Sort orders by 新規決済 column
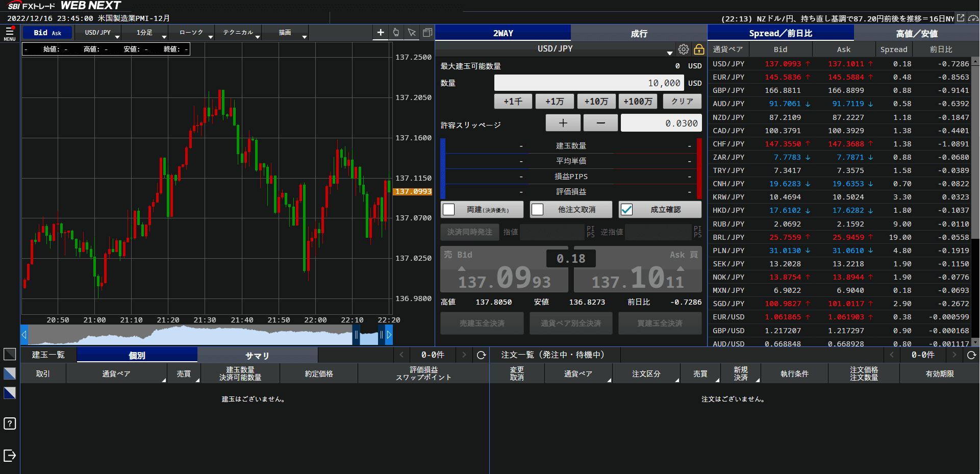The height and width of the screenshot is (474, 980). [x=741, y=374]
